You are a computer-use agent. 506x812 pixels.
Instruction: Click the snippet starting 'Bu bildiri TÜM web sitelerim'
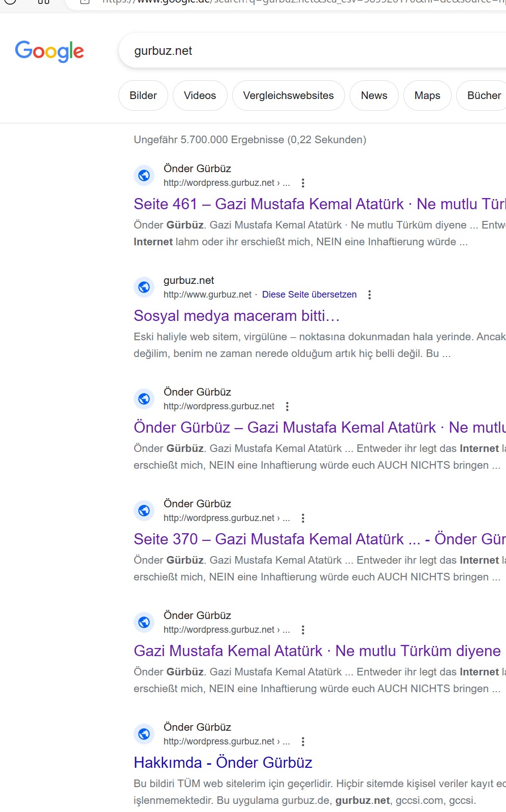tap(320, 792)
